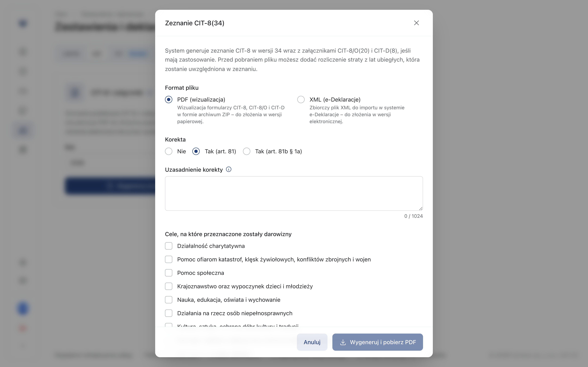588x367 pixels.
Task: Click the Anuluj button
Action: (x=312, y=342)
